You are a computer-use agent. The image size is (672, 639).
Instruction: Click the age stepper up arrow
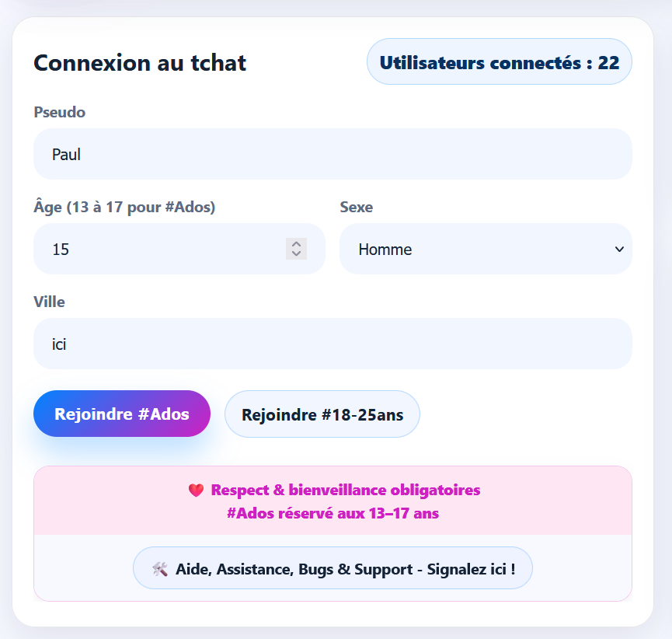click(296, 243)
